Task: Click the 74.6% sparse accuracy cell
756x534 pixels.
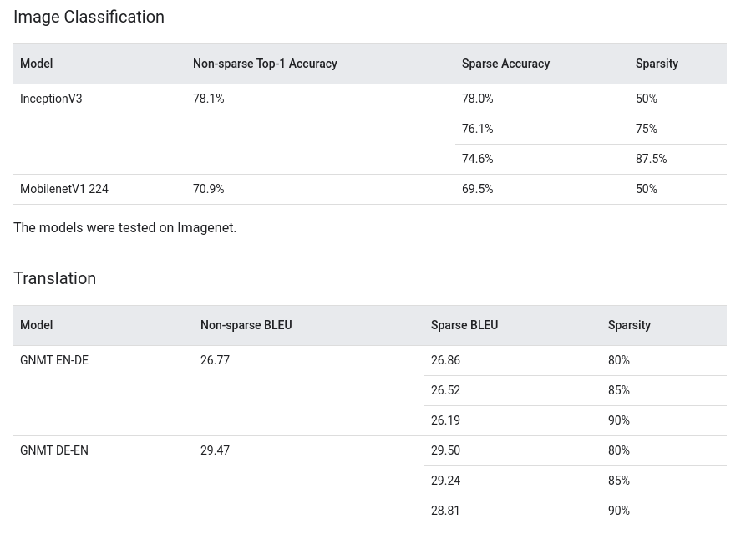Action: point(478,159)
